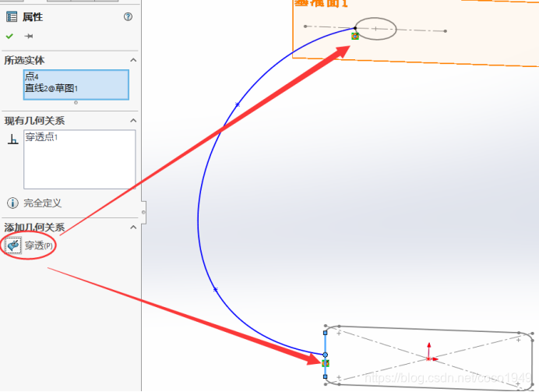Viewport: 539px width, 392px height.
Task: Open the help question mark icon
Action: 128,16
